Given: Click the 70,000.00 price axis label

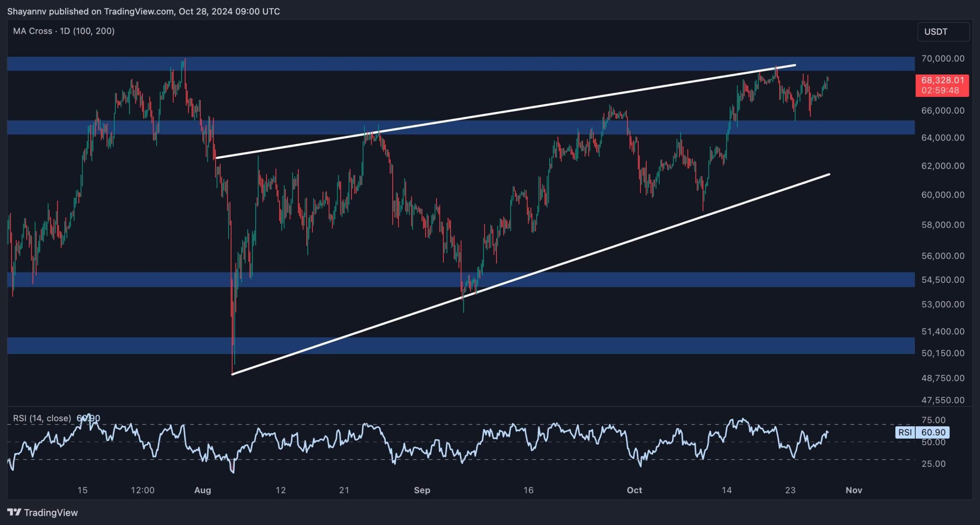Looking at the screenshot, I should tap(942, 59).
